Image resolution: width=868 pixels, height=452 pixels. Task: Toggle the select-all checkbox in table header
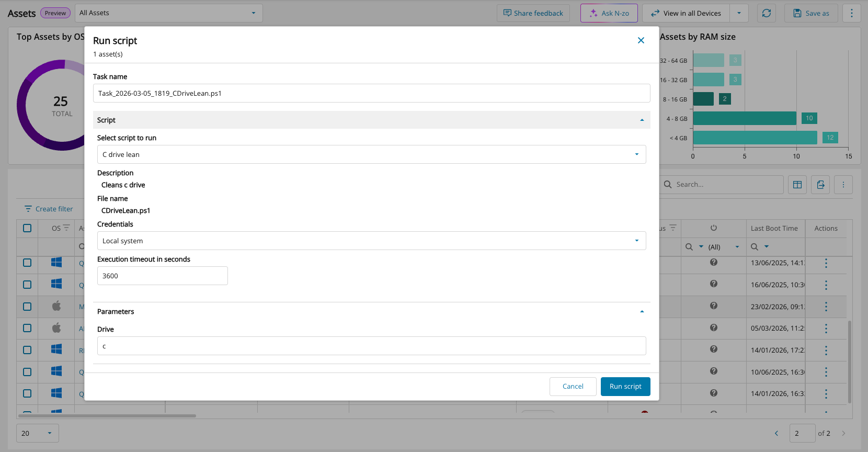27,228
